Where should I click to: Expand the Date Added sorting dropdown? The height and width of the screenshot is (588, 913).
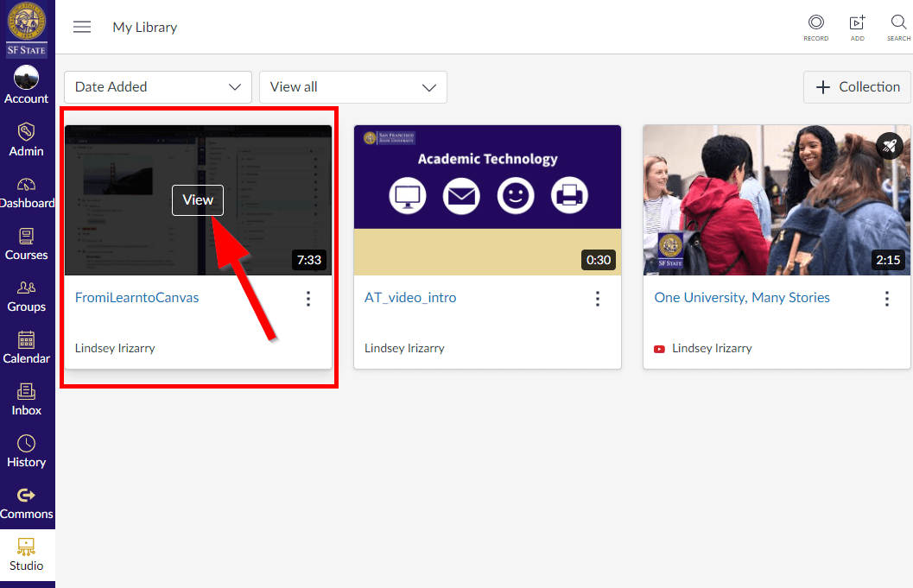(x=156, y=86)
